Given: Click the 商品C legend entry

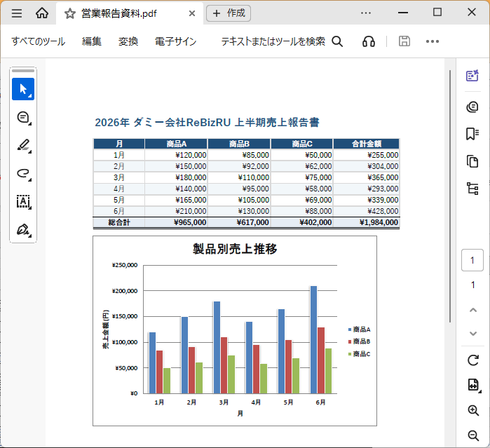Looking at the screenshot, I should (360, 354).
